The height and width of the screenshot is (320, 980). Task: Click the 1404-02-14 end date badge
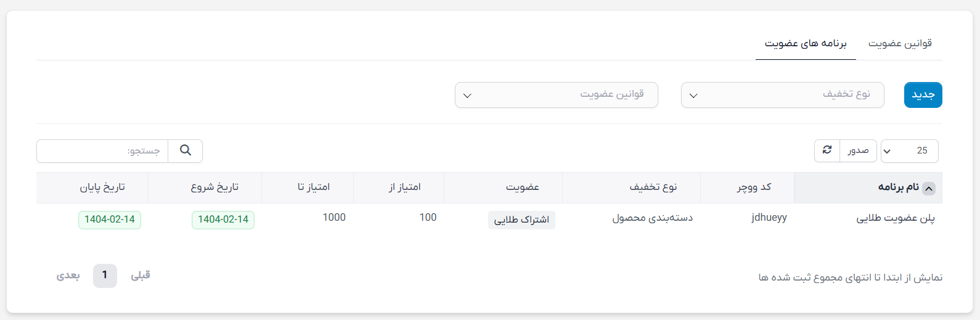[110, 220]
